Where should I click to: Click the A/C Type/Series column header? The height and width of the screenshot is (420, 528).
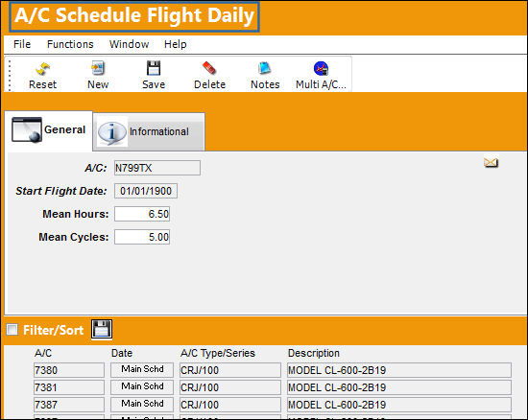218,353
